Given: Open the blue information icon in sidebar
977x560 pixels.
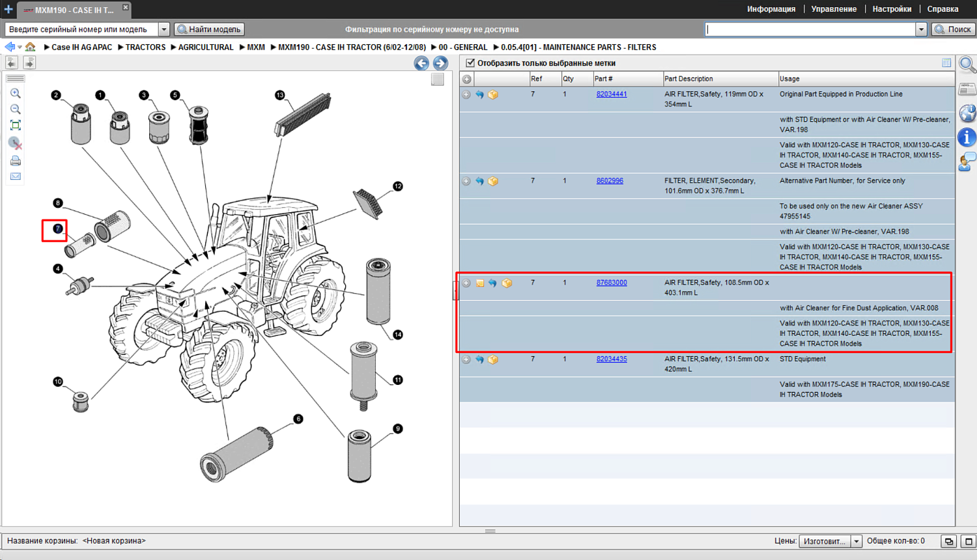Looking at the screenshot, I should click(x=967, y=137).
